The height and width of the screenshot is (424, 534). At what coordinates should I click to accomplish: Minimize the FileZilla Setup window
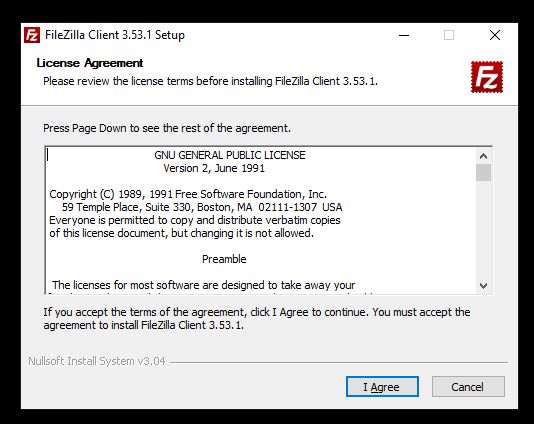404,35
